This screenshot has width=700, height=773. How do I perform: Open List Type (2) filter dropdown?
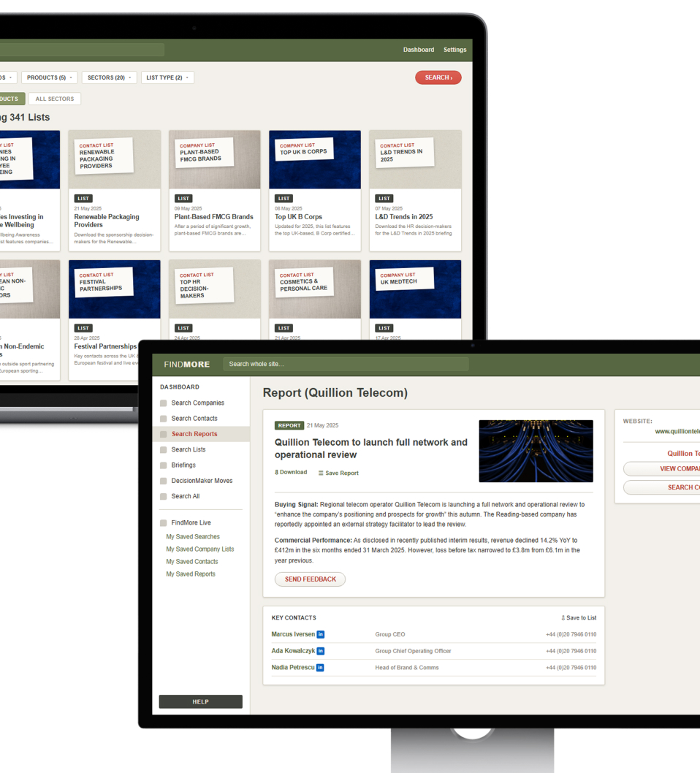click(167, 77)
